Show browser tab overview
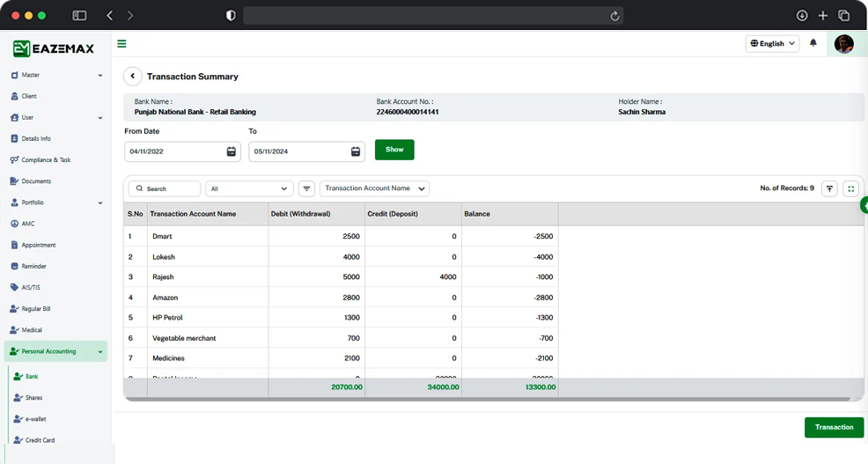Viewport: 868px width, 464px height. (843, 16)
